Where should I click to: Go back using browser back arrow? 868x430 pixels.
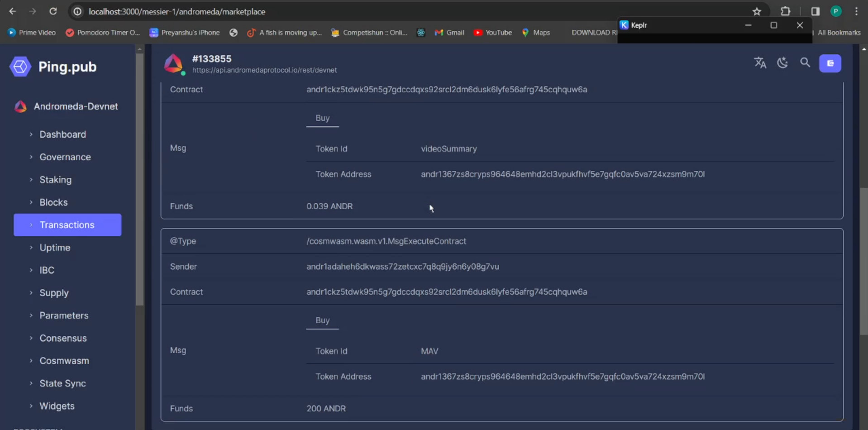click(x=12, y=11)
